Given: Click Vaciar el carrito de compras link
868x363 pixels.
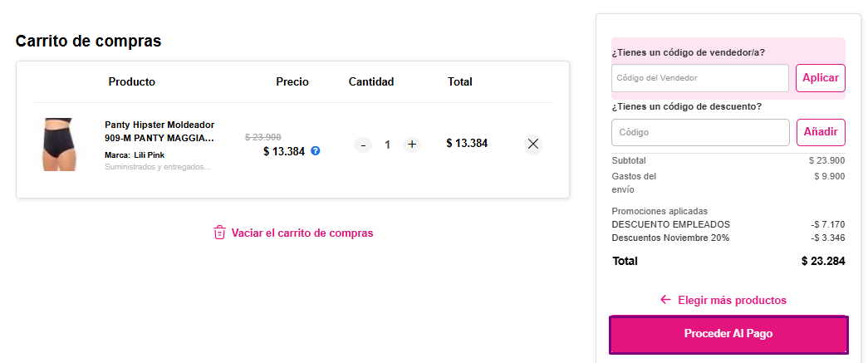Looking at the screenshot, I should (x=302, y=233).
